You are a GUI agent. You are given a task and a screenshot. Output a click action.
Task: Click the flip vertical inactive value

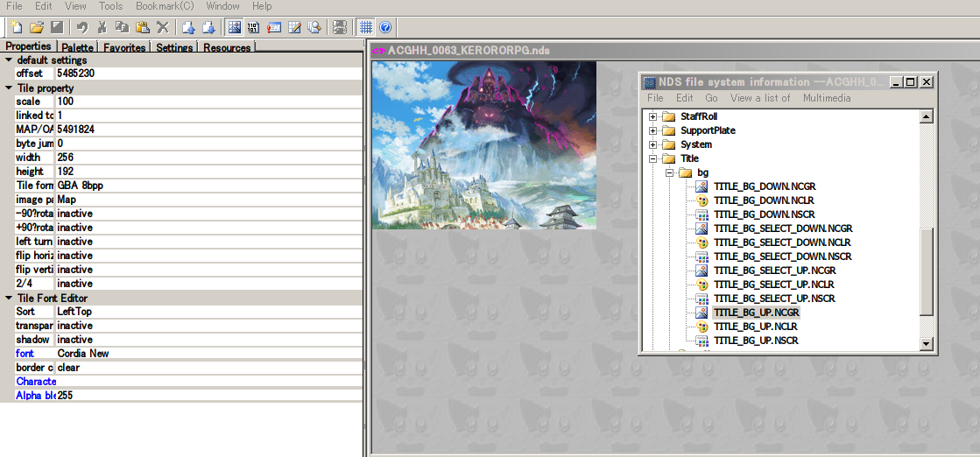208,270
